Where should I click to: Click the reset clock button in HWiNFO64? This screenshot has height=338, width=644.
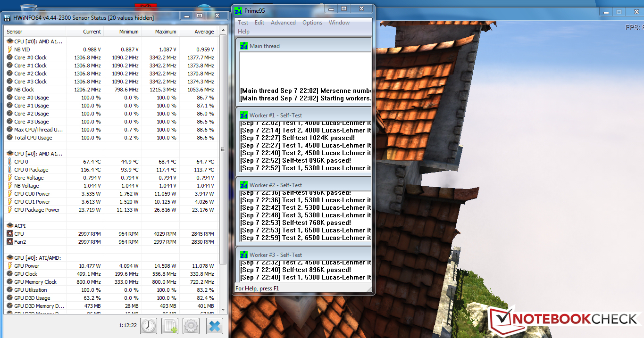(x=149, y=326)
